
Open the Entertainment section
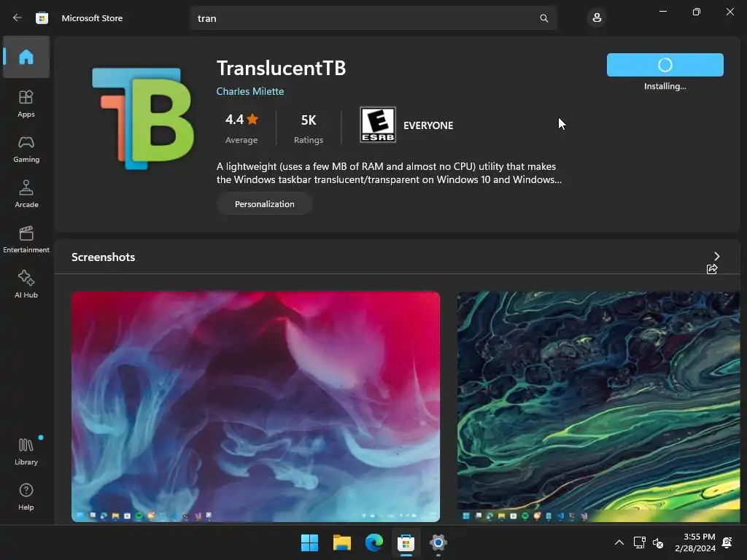26,239
